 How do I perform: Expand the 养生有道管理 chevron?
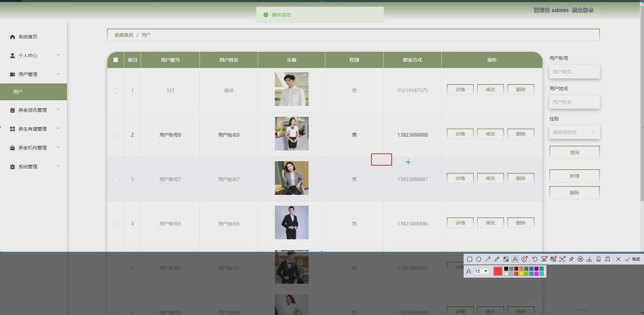coord(58,129)
